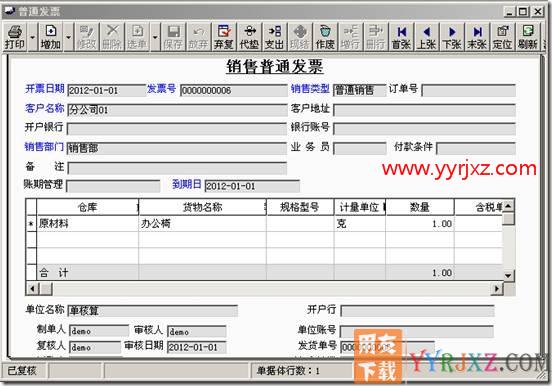Click the 放弃 discard icon
The height and width of the screenshot is (386, 552).
pyautogui.click(x=199, y=37)
